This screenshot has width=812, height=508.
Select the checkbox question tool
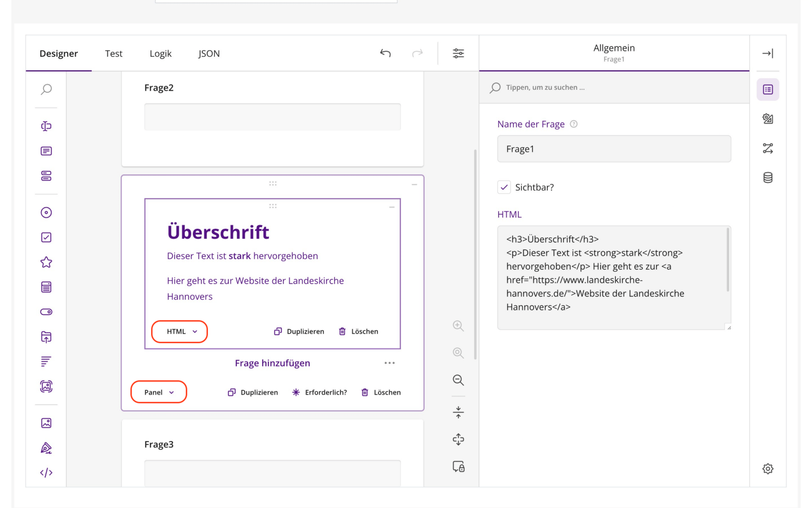(46, 237)
